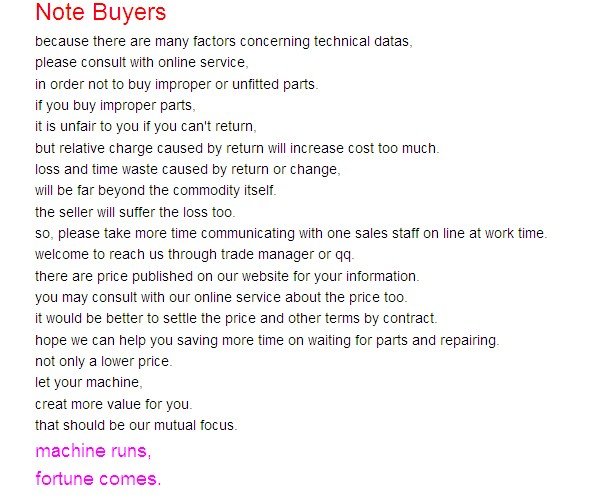Click the magenta 'fortune comes.' text
The image size is (595, 498).
(x=98, y=479)
